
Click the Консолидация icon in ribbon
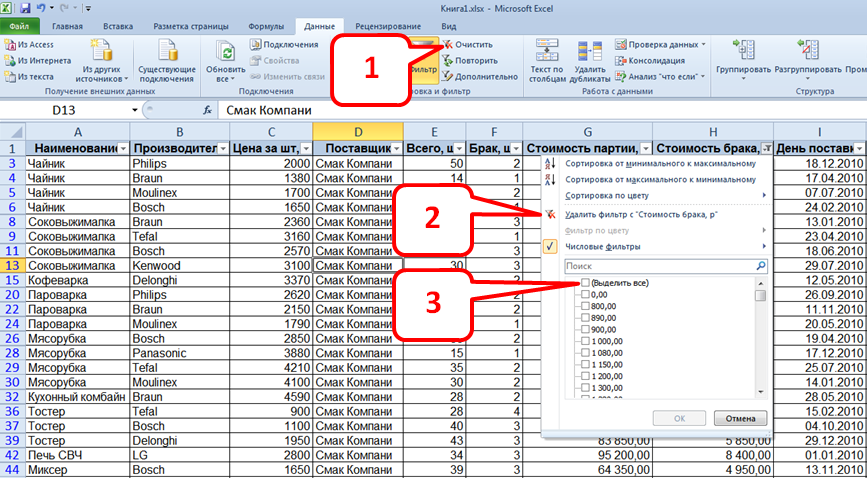(621, 61)
